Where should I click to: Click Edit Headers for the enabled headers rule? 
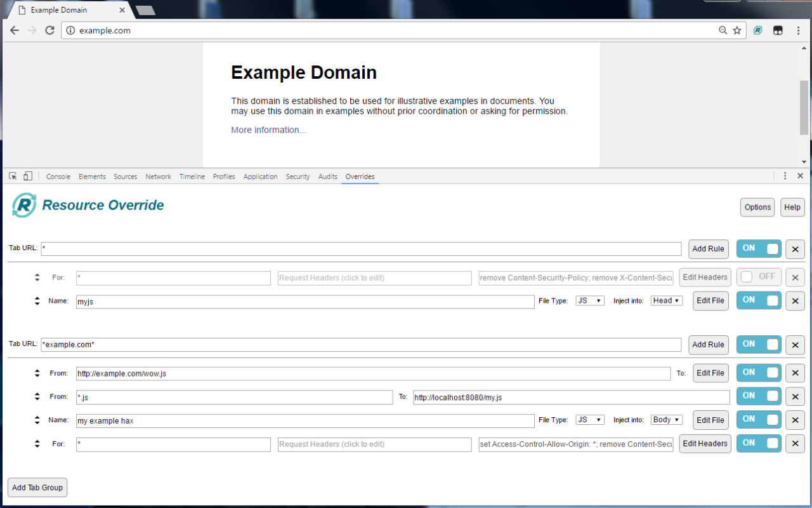click(x=705, y=444)
